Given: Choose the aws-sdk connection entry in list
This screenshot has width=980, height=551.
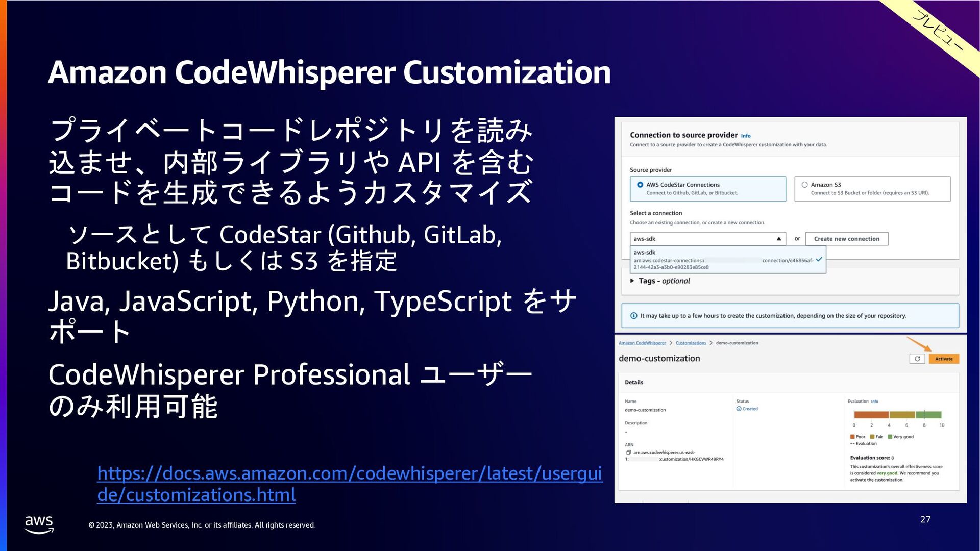Looking at the screenshot, I should pos(728,260).
